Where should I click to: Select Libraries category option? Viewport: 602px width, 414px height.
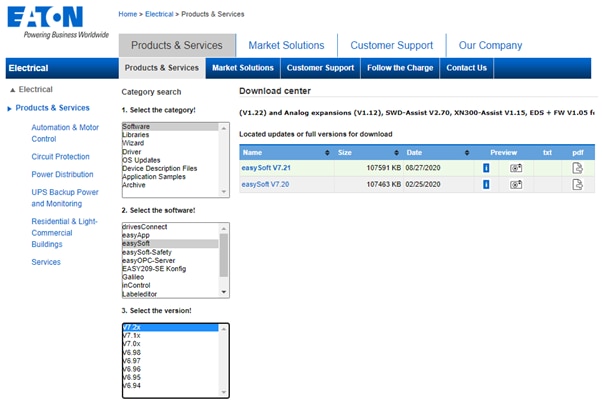point(170,135)
